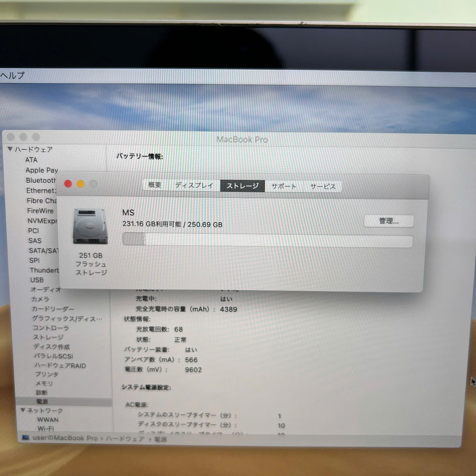Open the サービス tab
476x476 pixels.
click(323, 186)
